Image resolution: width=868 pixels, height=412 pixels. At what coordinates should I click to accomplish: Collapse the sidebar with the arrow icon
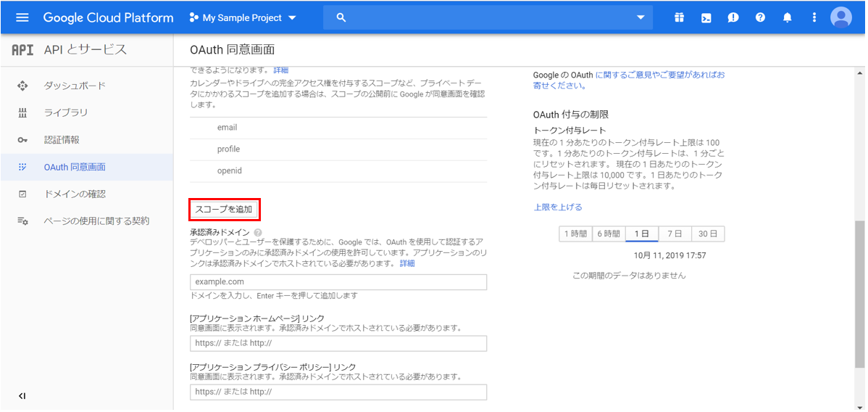pos(22,396)
